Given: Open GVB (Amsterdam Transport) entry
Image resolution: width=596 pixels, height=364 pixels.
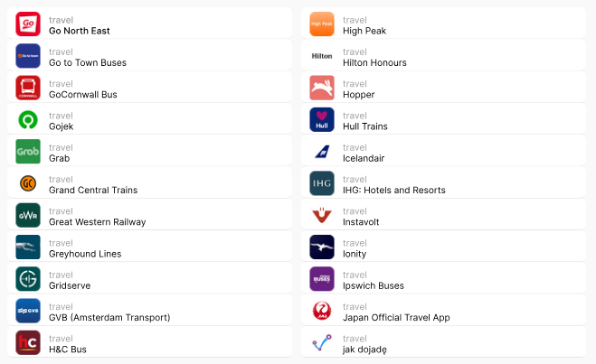Looking at the screenshot, I should click(x=109, y=318).
